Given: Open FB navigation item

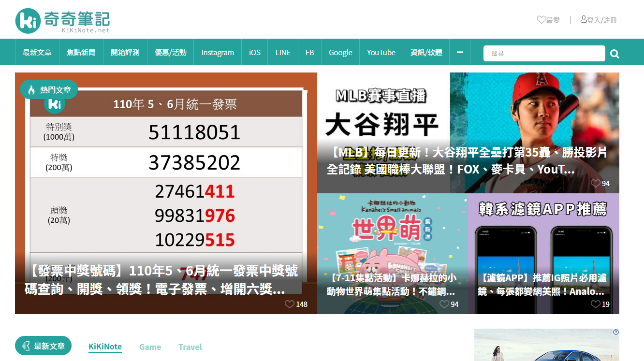Looking at the screenshot, I should [x=310, y=52].
